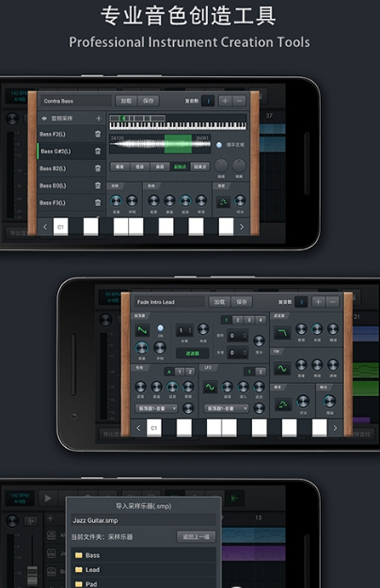
Task: Decrease Contra Bass polyphony with the minus button
Action: click(x=239, y=101)
